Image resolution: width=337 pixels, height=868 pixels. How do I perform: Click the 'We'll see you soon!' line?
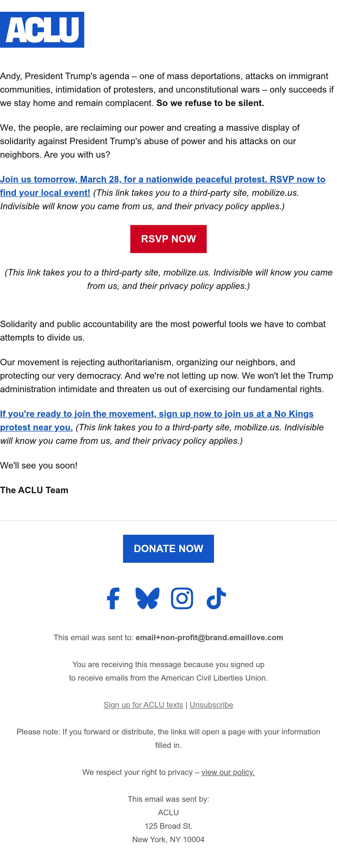[x=39, y=466]
